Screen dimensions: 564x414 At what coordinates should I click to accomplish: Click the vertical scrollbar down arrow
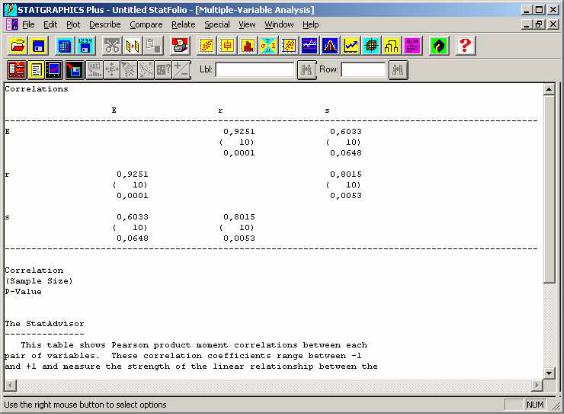pos(549,373)
